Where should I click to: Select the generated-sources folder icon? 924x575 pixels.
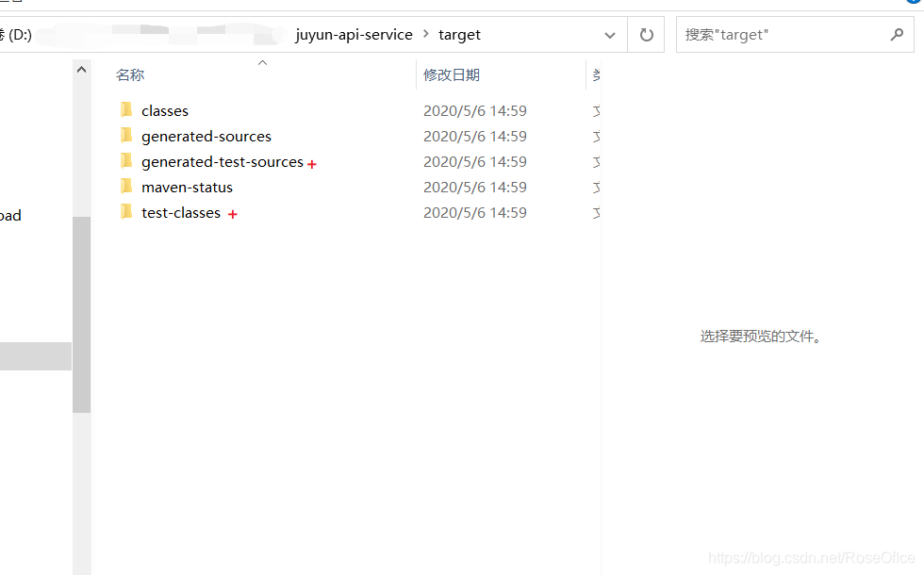click(x=125, y=136)
